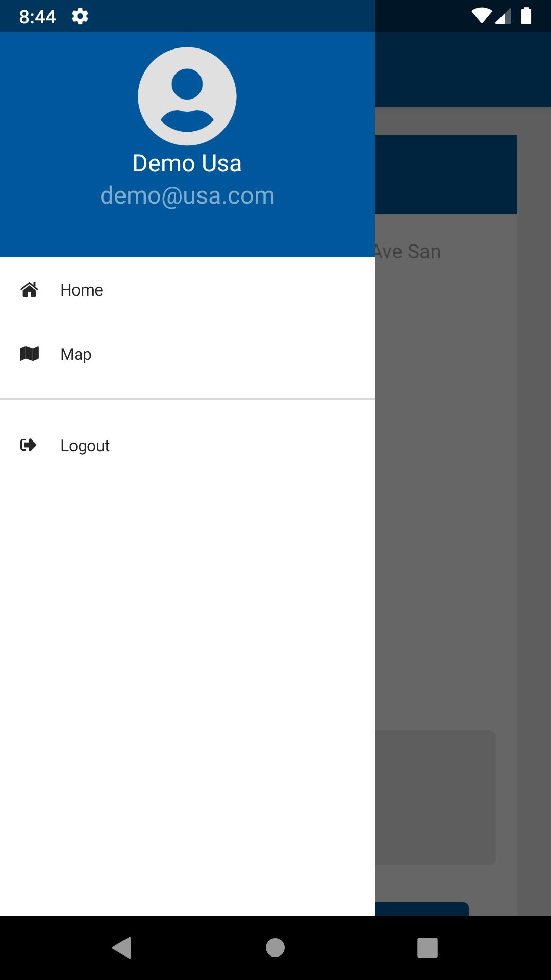The image size is (551, 980).
Task: Open the Map menu item
Action: coord(187,354)
